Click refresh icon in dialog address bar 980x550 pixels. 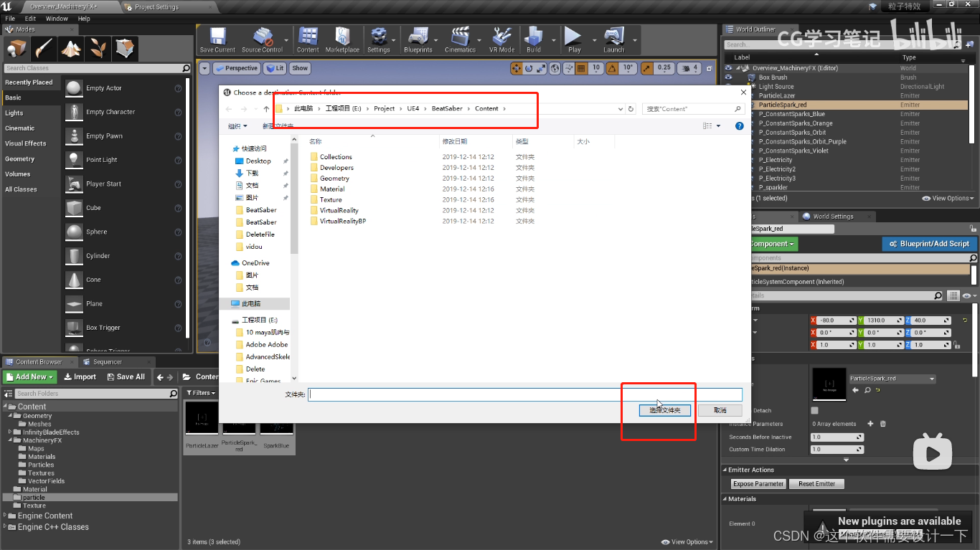click(x=631, y=109)
